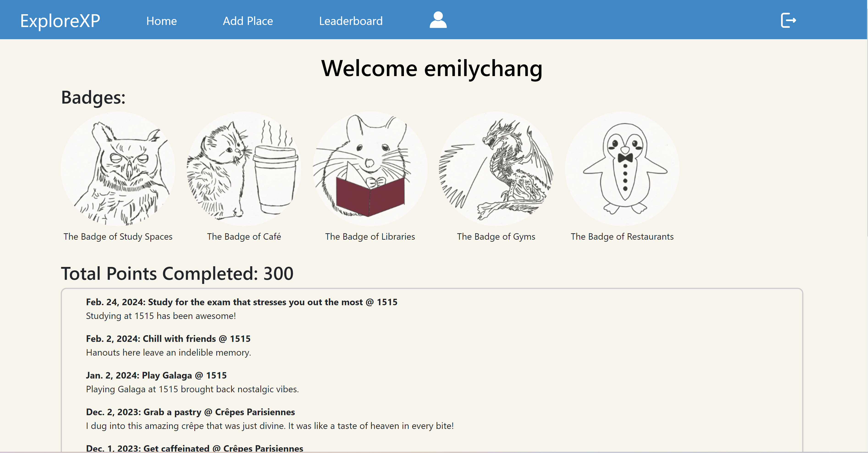Open the Leaderboard page
The height and width of the screenshot is (453, 868).
(350, 21)
